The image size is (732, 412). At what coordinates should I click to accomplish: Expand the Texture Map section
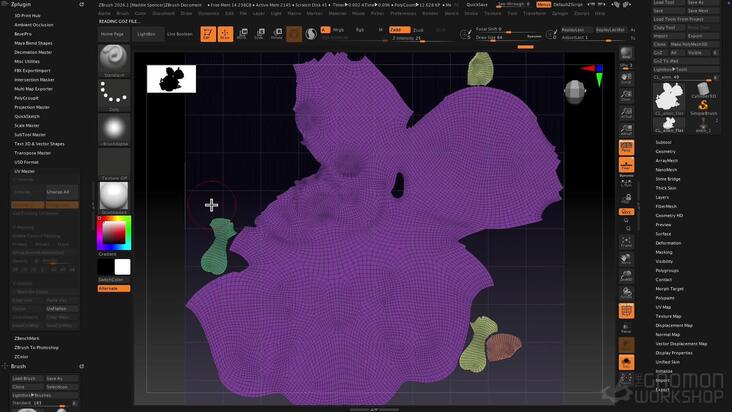[668, 316]
